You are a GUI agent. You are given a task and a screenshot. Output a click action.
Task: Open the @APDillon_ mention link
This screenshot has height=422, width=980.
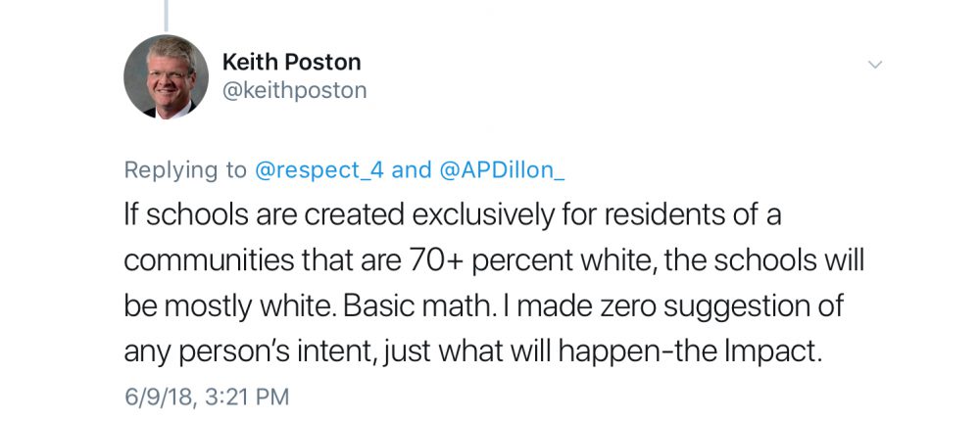[502, 170]
